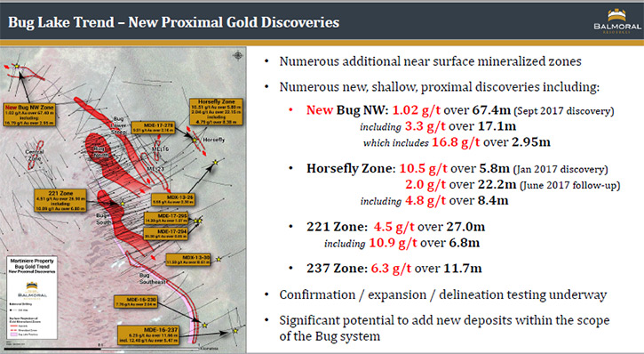Click the MDE-16-237 drill result box
Screen dimensions: 644x354
148,335
